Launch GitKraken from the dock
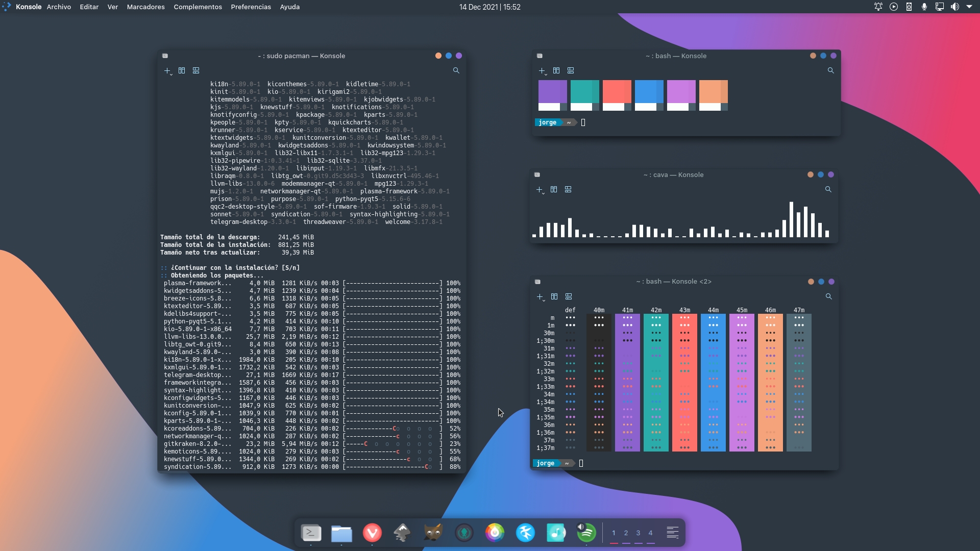The height and width of the screenshot is (551, 980). [x=464, y=533]
